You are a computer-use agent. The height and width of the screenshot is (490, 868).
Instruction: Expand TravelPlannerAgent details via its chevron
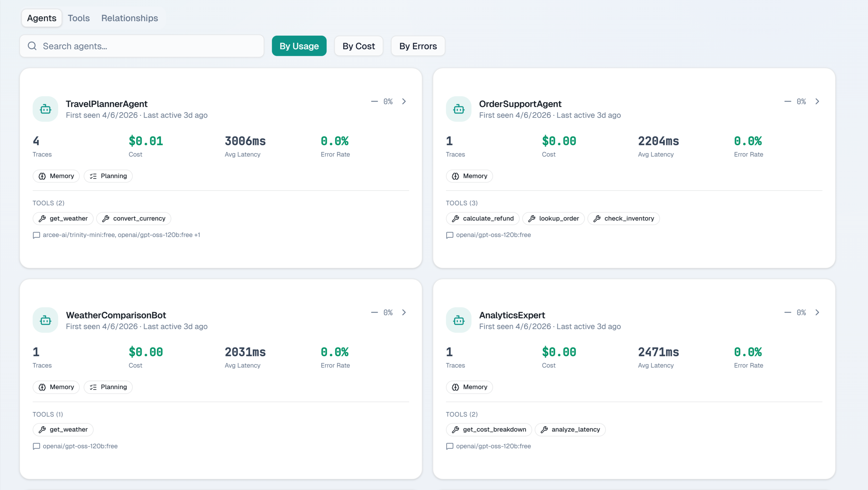click(404, 101)
